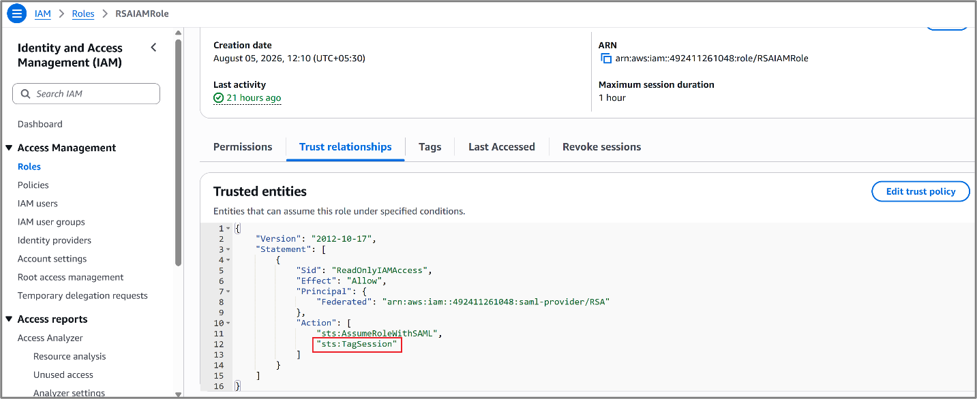Open Analyzer settings in sidebar

pos(69,393)
